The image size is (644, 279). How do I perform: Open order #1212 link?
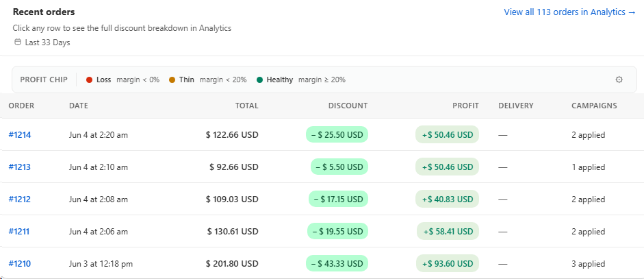[20, 199]
